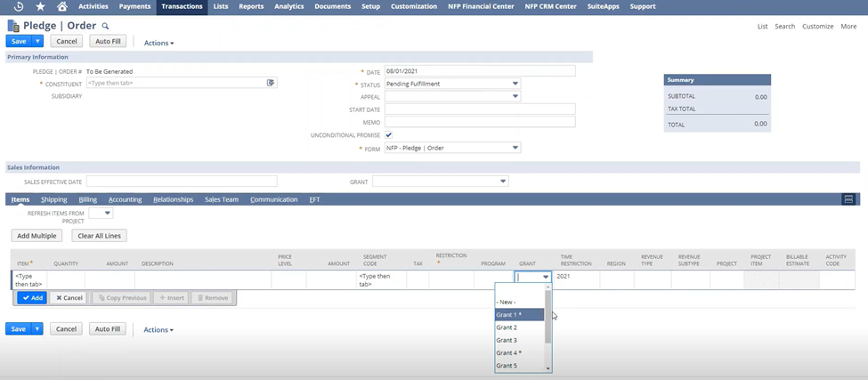Click the Pledge | Order page record icon
Viewport: 868px width, 380px height.
13,26
